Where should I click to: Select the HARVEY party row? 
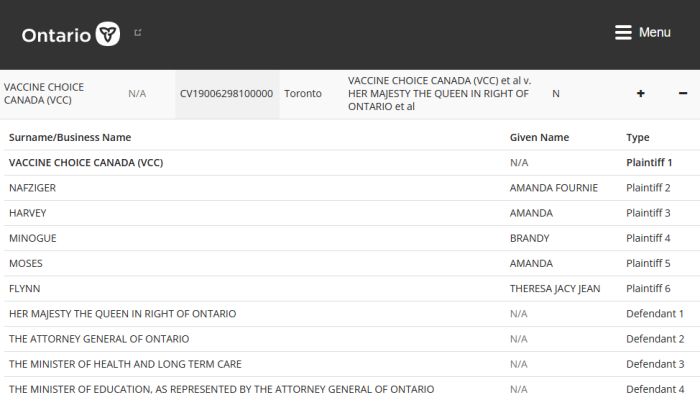click(x=352, y=213)
